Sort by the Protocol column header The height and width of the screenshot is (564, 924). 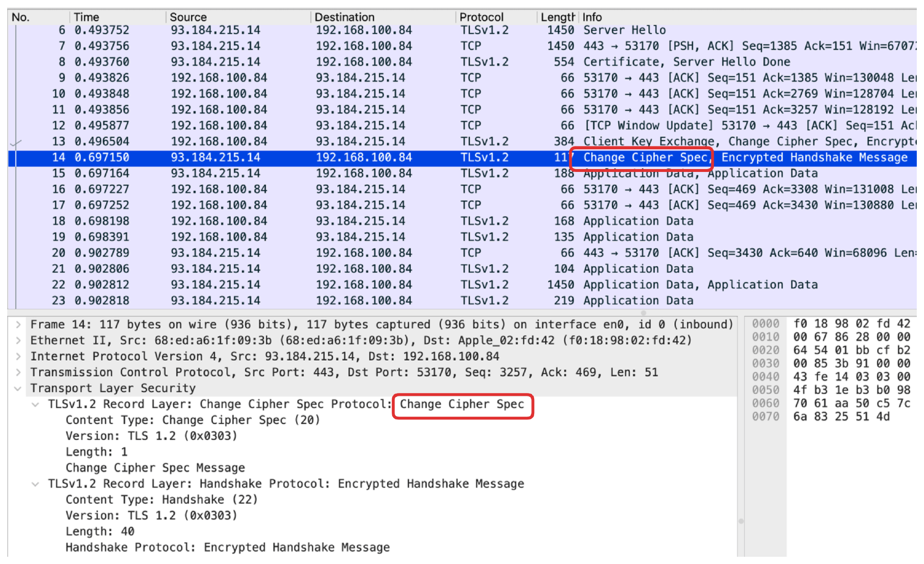coord(481,17)
